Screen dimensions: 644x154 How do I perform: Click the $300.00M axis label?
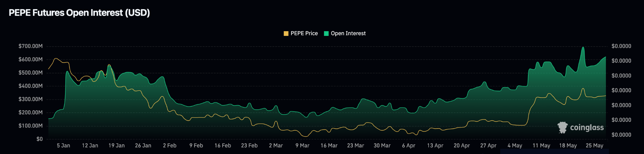(31, 99)
